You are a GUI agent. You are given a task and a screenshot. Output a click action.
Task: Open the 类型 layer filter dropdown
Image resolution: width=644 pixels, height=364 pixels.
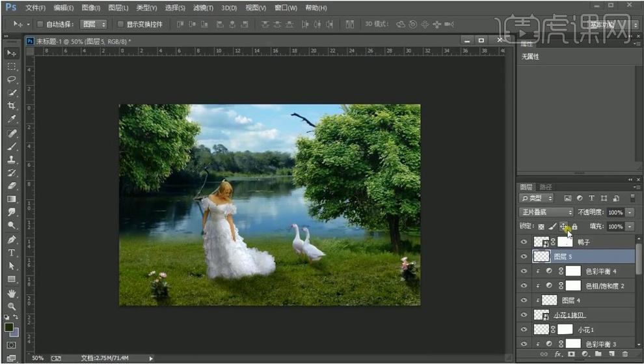537,198
